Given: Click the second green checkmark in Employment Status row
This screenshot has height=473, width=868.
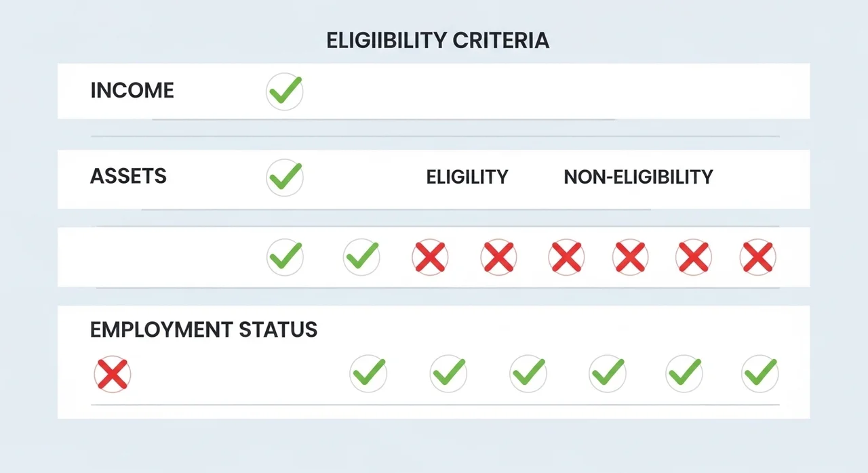Looking at the screenshot, I should (448, 373).
